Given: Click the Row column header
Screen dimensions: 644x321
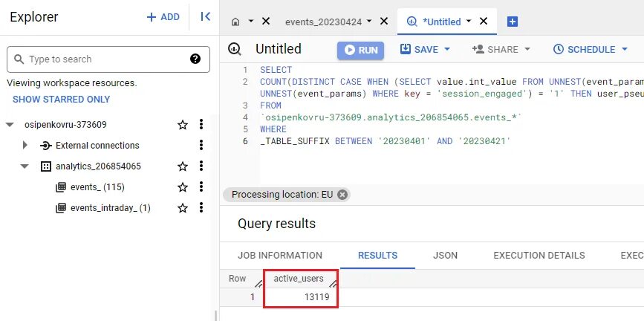Looking at the screenshot, I should [238, 278].
